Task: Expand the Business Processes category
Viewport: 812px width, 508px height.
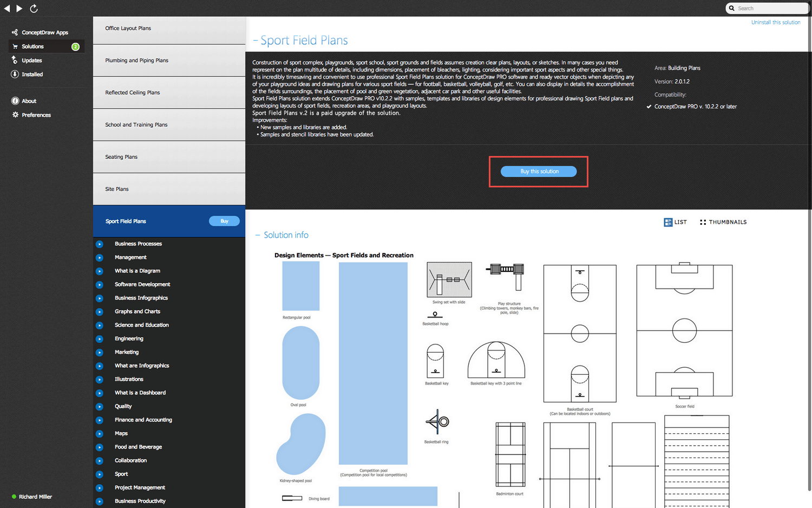Action: [x=100, y=244]
